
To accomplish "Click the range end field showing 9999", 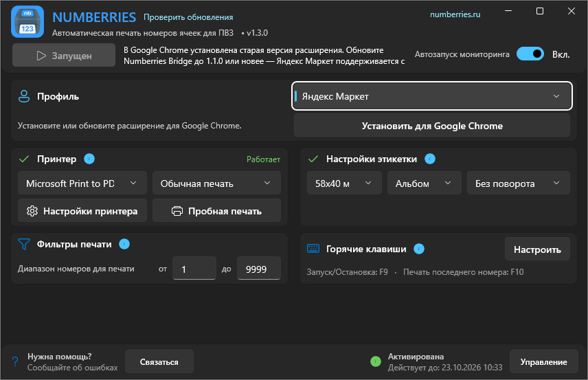I will pyautogui.click(x=259, y=269).
